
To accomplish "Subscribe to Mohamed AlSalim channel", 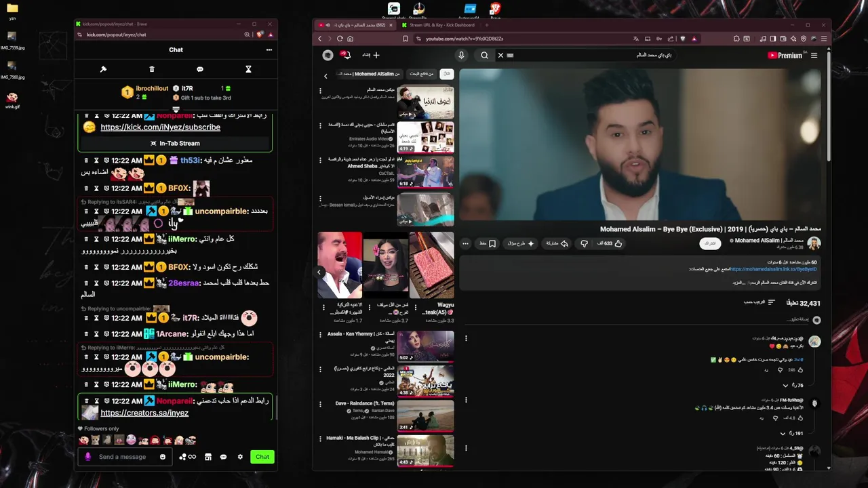I will coord(710,243).
